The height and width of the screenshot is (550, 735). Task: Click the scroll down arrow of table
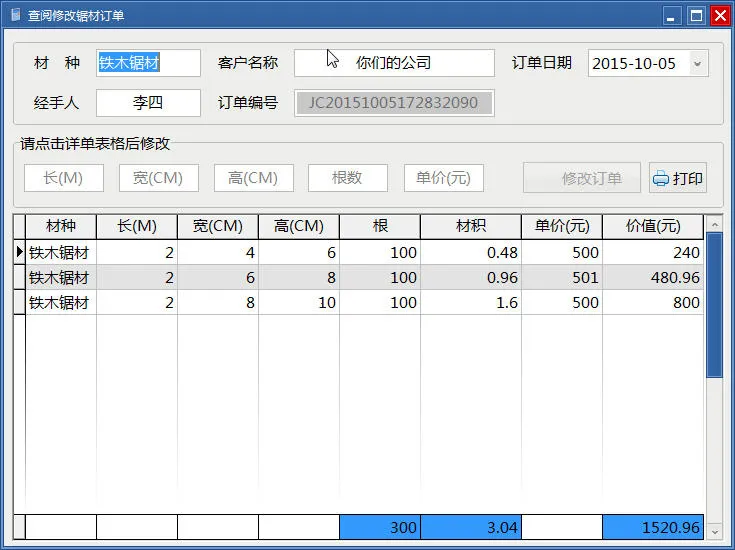713,529
